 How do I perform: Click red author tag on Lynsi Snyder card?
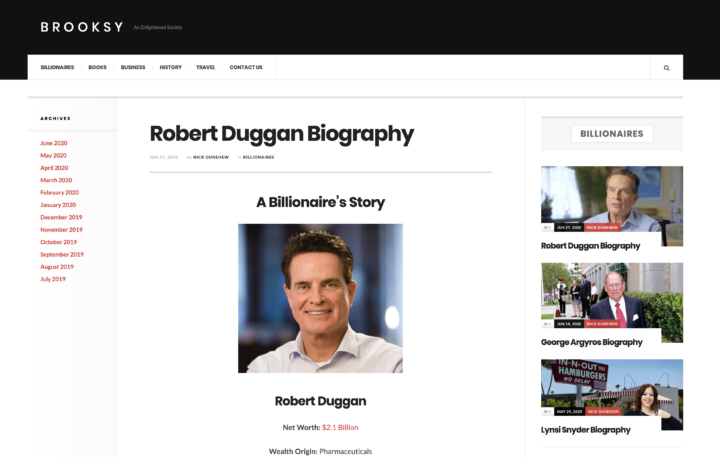(603, 412)
